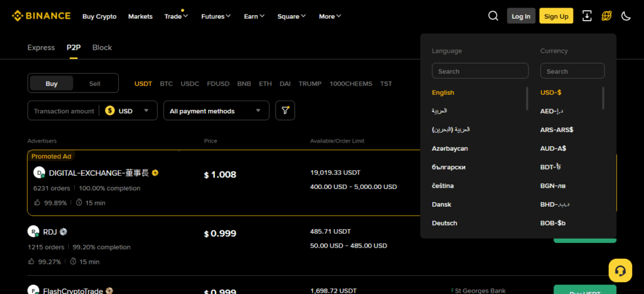Choose English language option
This screenshot has height=294, width=644.
coord(443,93)
